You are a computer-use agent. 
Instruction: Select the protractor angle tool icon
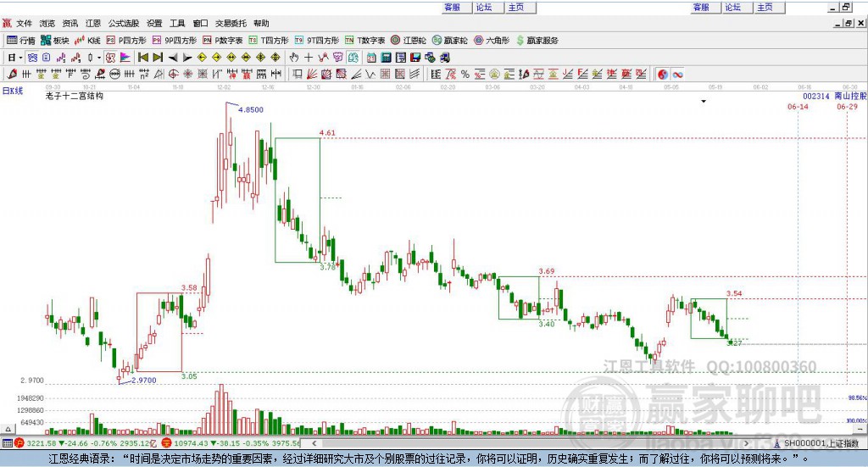click(x=159, y=74)
